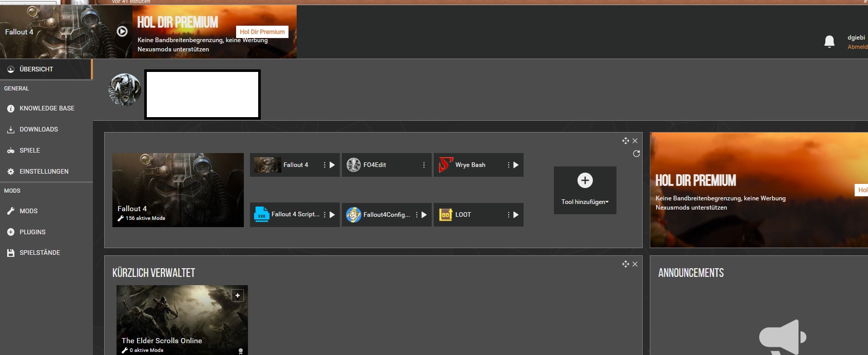Open the notifications bell

tap(830, 42)
